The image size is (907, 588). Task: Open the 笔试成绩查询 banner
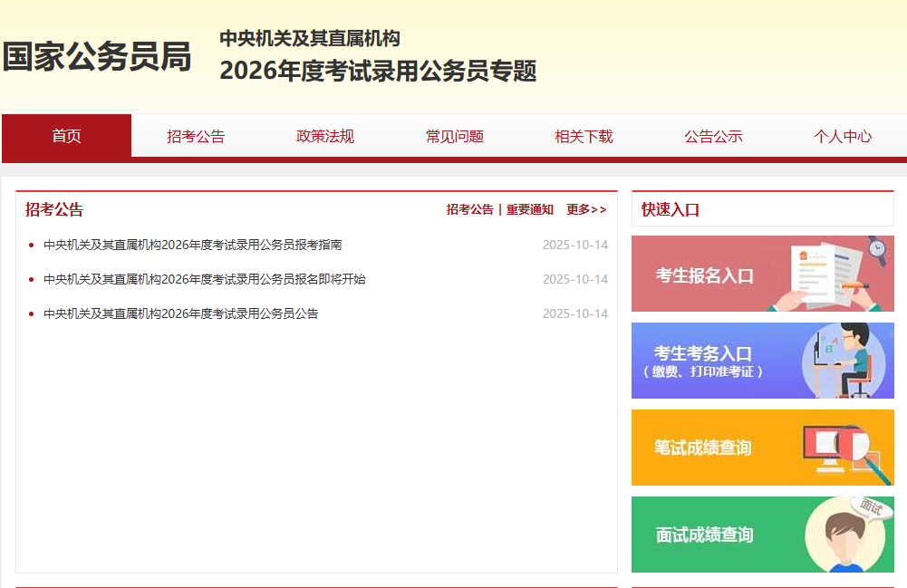tap(703, 448)
